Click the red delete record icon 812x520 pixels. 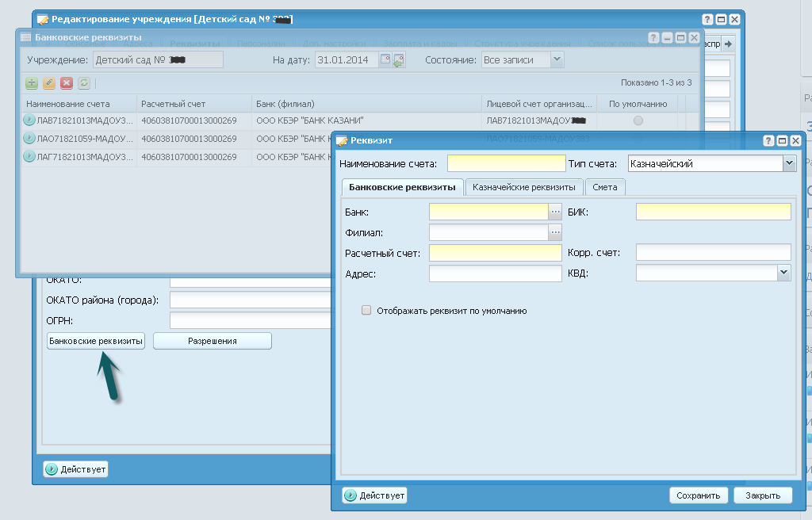(67, 82)
